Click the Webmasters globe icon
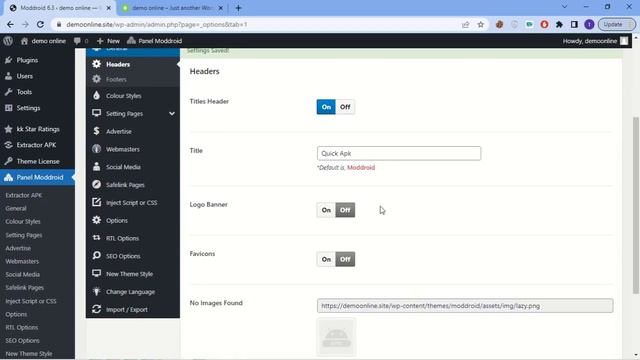Viewport: 640px width, 360px height. [96, 149]
